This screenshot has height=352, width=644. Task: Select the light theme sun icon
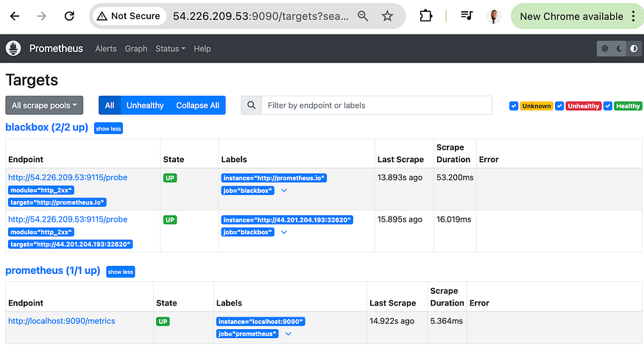click(x=604, y=49)
